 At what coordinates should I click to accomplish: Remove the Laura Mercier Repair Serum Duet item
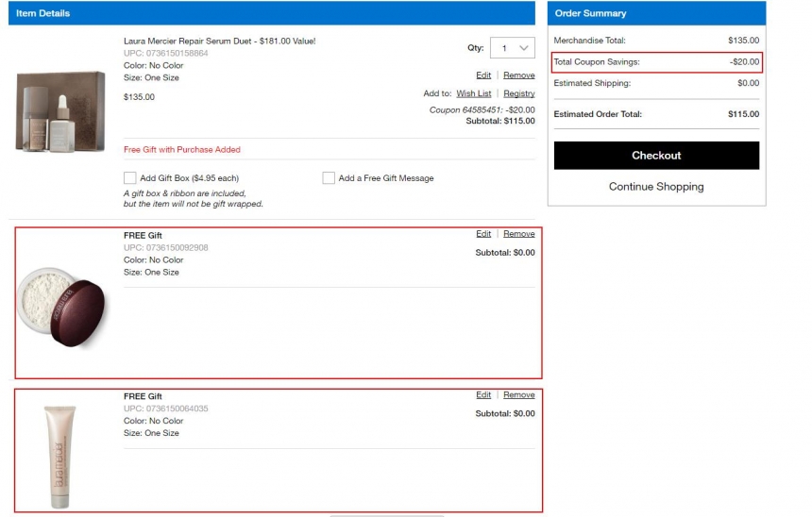pos(519,75)
